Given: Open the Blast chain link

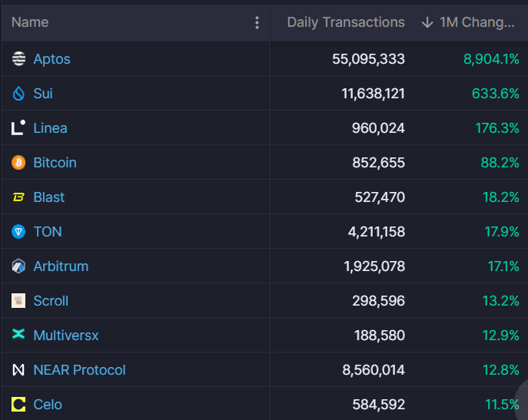Looking at the screenshot, I should (x=49, y=197).
